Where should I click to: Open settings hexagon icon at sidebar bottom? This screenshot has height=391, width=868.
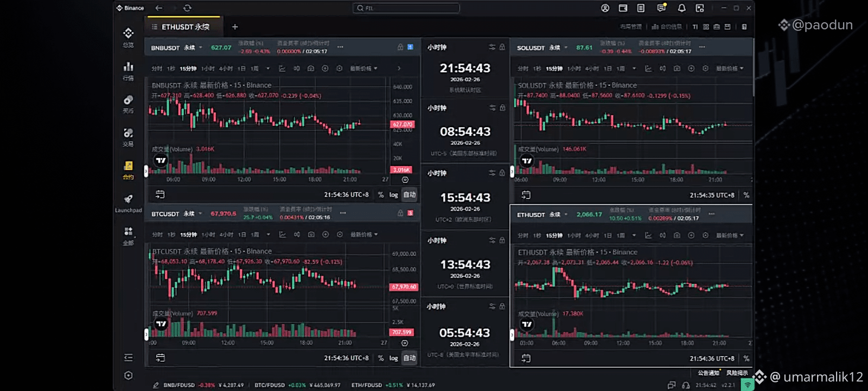tap(128, 375)
